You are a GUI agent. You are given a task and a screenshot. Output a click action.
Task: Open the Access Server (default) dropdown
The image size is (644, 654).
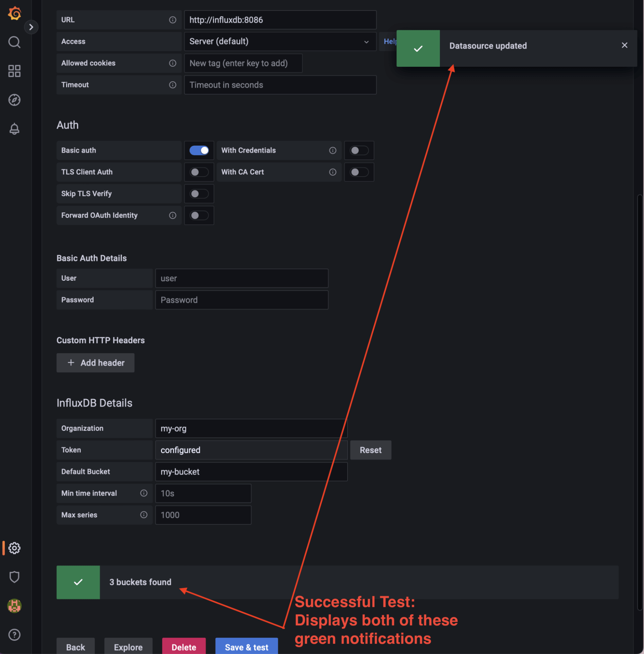click(x=280, y=42)
